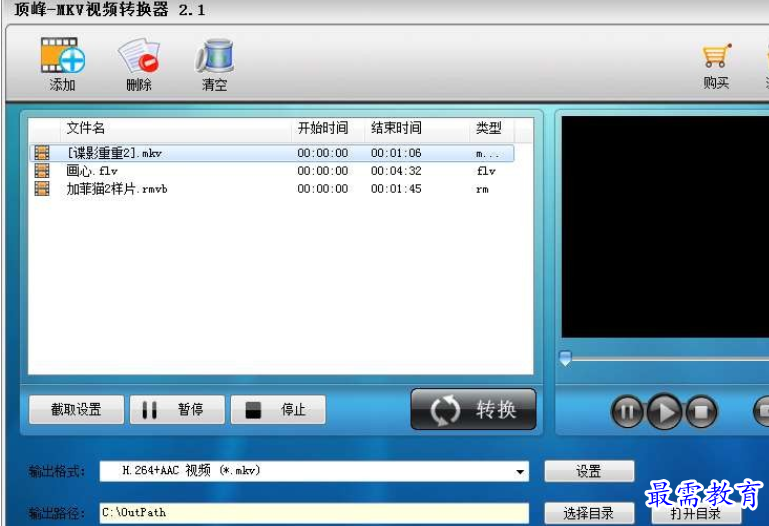
Task: Click the 文件名 column header
Action: pos(86,128)
